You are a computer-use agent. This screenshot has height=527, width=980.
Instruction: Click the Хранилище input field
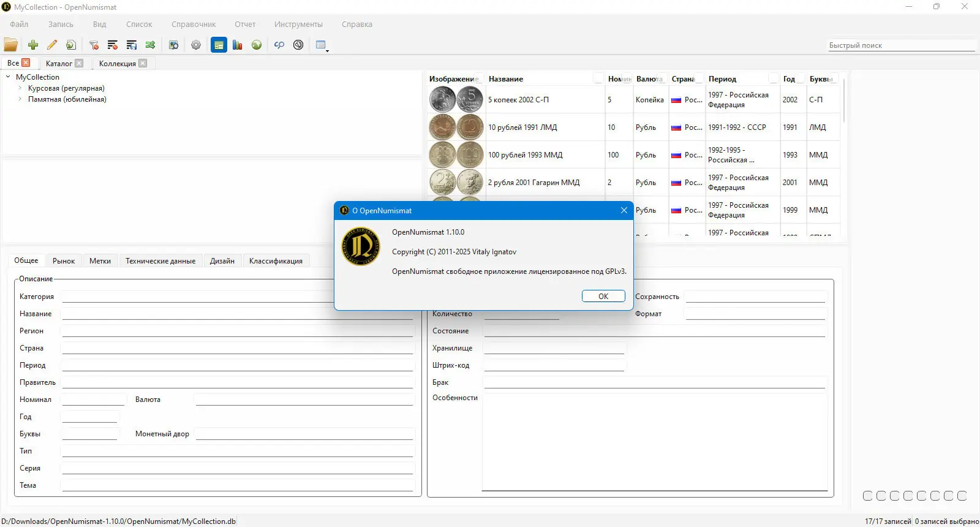pos(554,348)
